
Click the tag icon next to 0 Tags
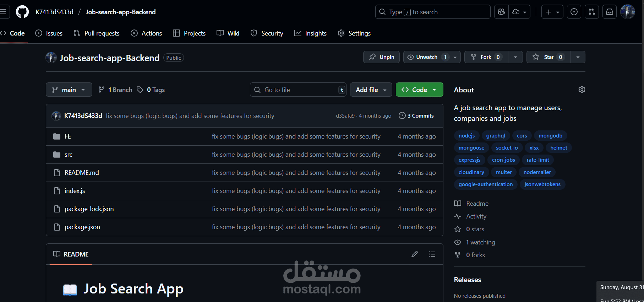[140, 90]
